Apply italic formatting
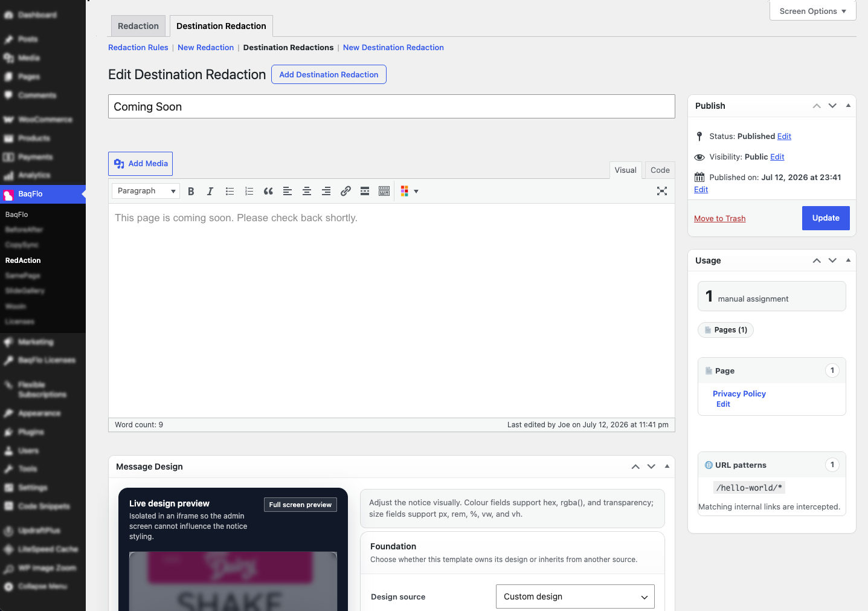The height and width of the screenshot is (611, 868). point(210,191)
